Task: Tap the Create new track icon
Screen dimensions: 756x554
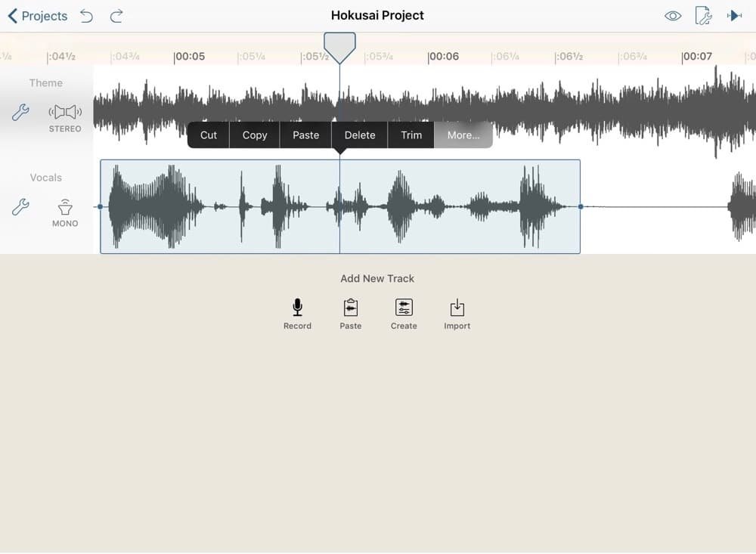Action: pyautogui.click(x=404, y=308)
